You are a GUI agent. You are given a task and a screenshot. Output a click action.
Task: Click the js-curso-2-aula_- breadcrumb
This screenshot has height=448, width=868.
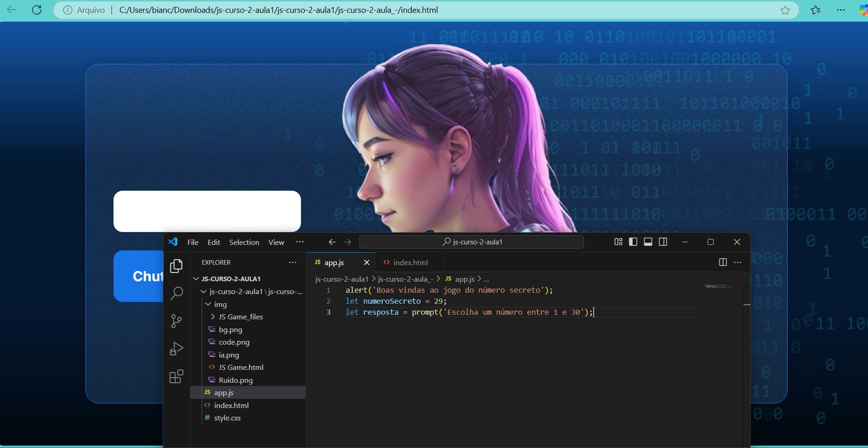(405, 279)
